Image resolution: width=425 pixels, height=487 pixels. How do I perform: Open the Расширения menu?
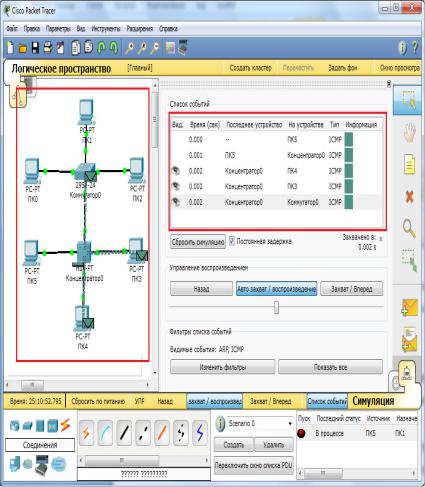[x=139, y=29]
